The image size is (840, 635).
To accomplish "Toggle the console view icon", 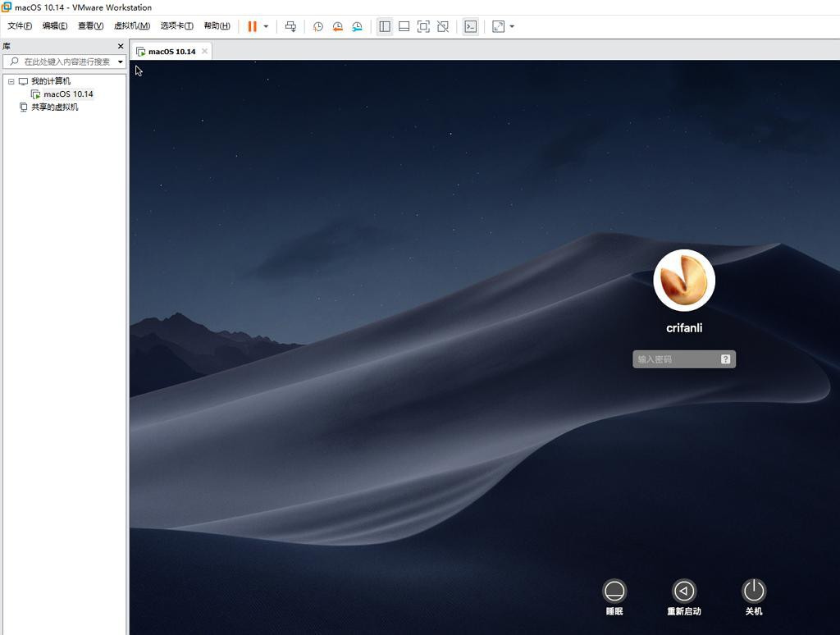I will [x=470, y=26].
